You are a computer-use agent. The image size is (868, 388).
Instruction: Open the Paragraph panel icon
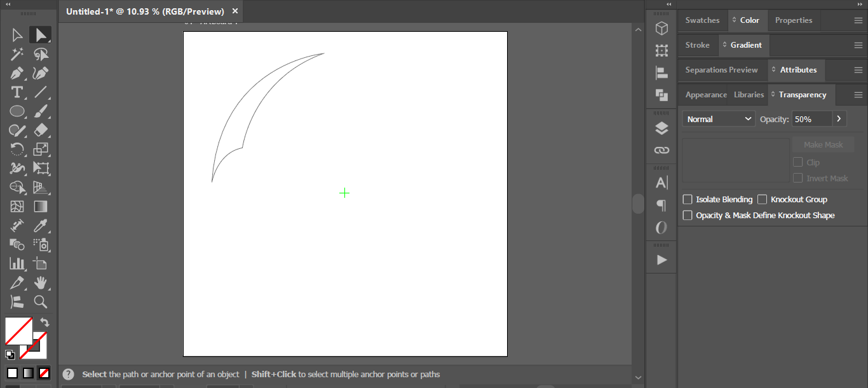click(x=661, y=205)
